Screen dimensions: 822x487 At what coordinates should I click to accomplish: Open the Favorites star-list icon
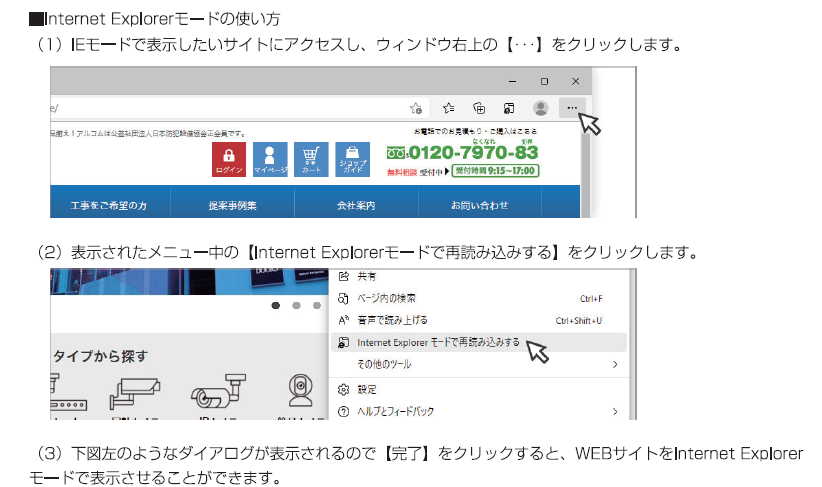449,108
